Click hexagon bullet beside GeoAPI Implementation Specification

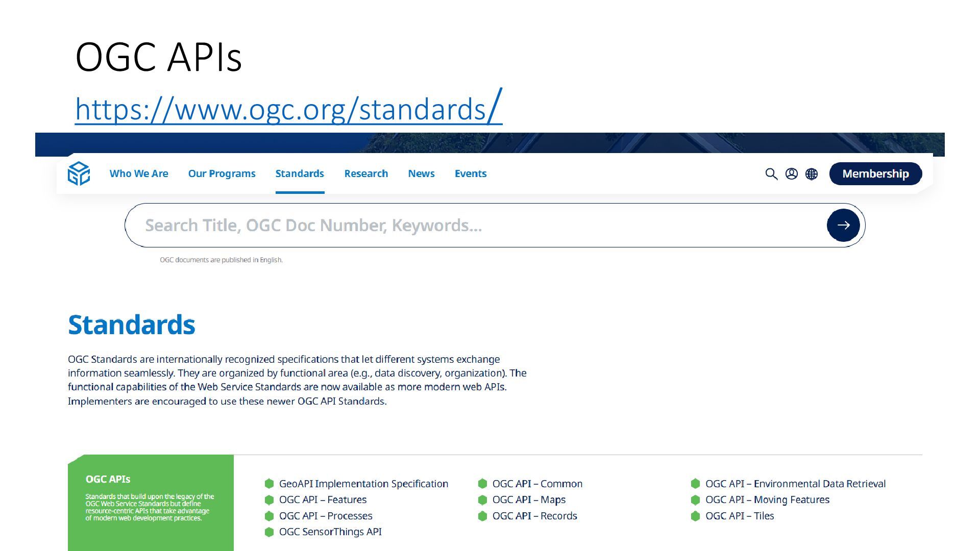pyautogui.click(x=269, y=484)
